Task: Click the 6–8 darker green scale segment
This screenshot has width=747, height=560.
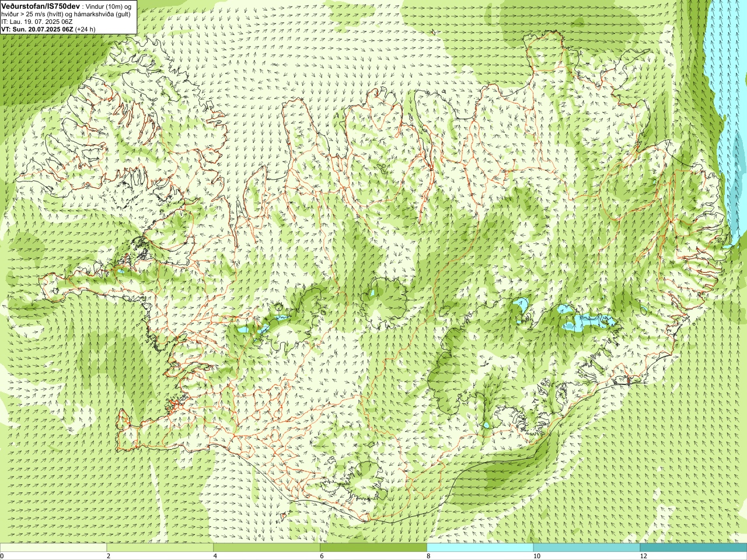Action: [373, 548]
